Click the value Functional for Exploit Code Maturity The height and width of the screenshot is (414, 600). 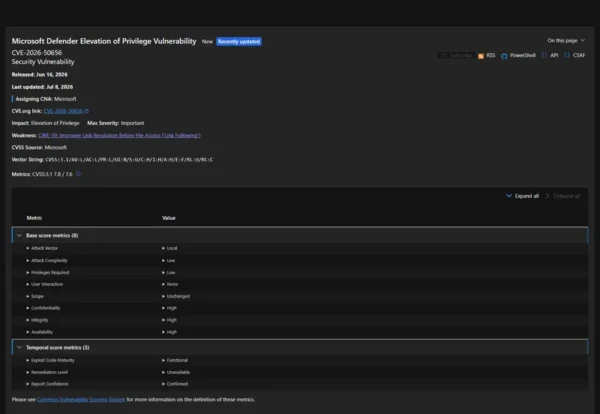[177, 360]
